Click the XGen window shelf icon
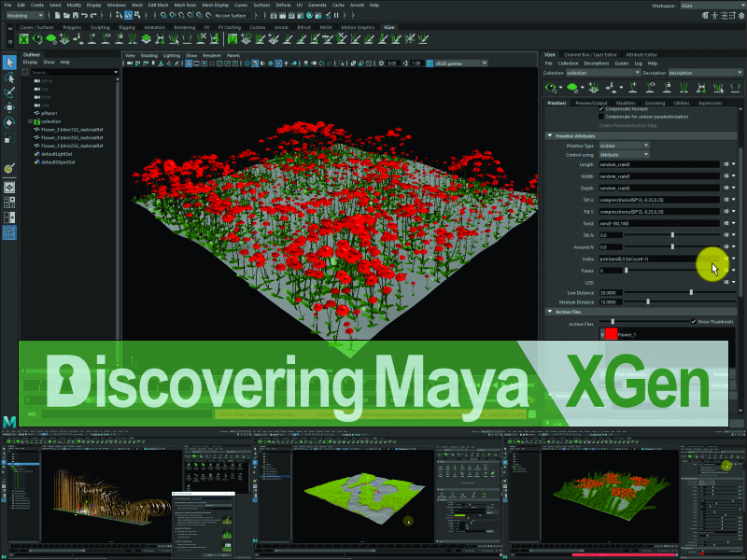 24,39
